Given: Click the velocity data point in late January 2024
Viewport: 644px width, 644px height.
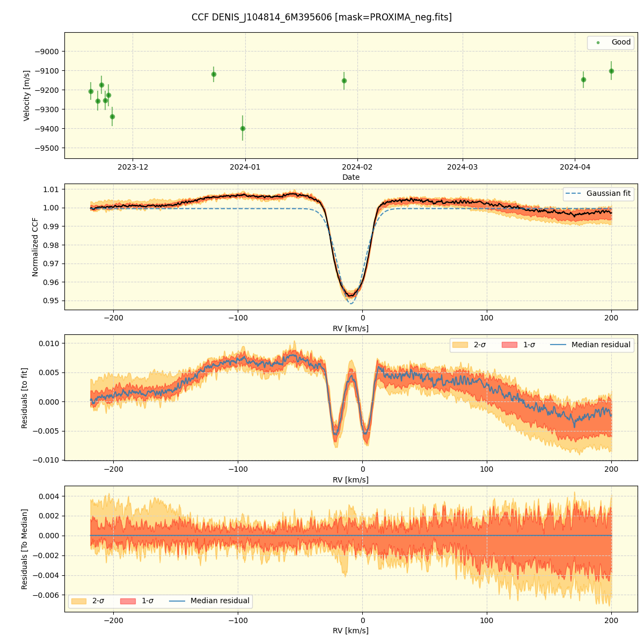Looking at the screenshot, I should click(x=344, y=80).
